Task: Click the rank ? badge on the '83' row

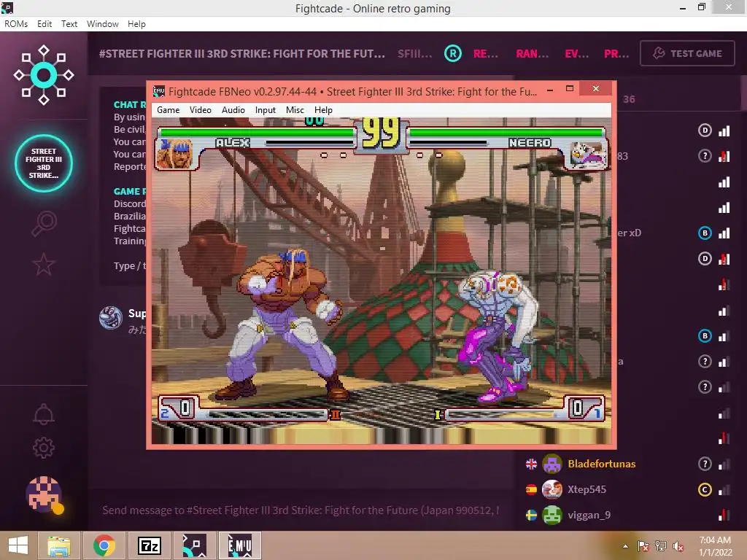Action: click(x=705, y=156)
